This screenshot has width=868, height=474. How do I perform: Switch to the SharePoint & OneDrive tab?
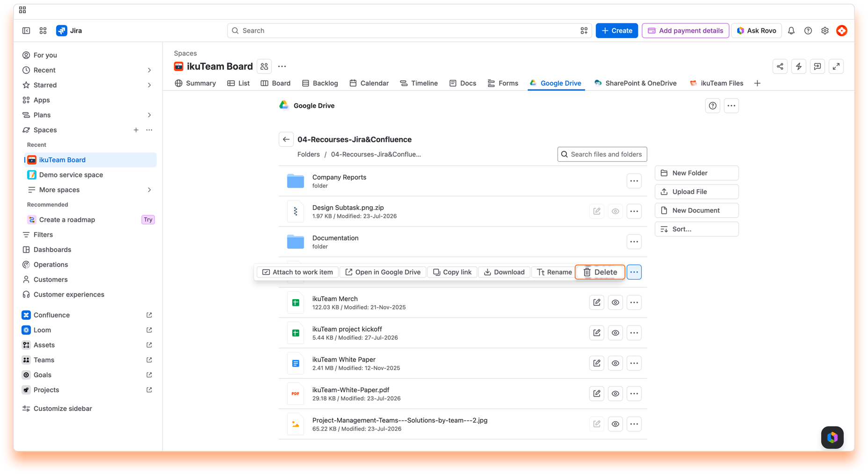point(635,83)
